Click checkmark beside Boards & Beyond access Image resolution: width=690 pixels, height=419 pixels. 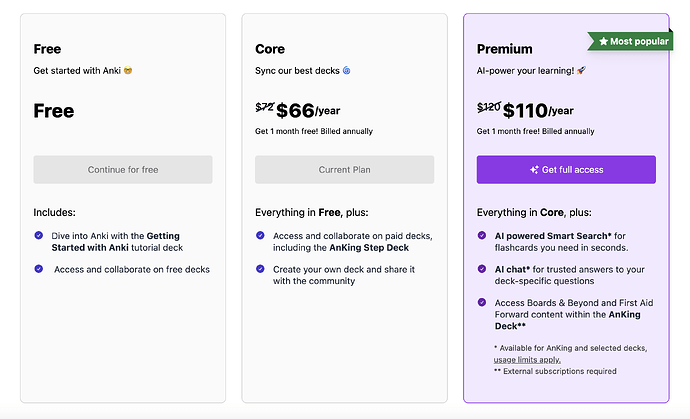click(482, 302)
